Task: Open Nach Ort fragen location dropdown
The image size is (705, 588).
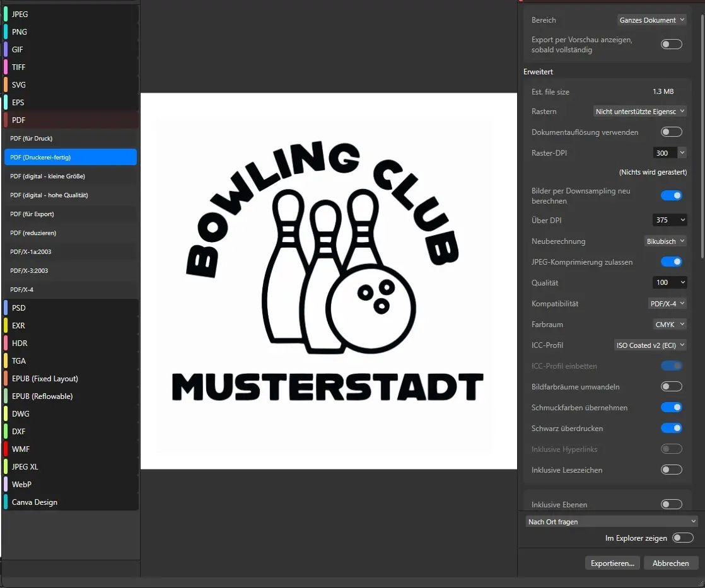Action: (612, 522)
